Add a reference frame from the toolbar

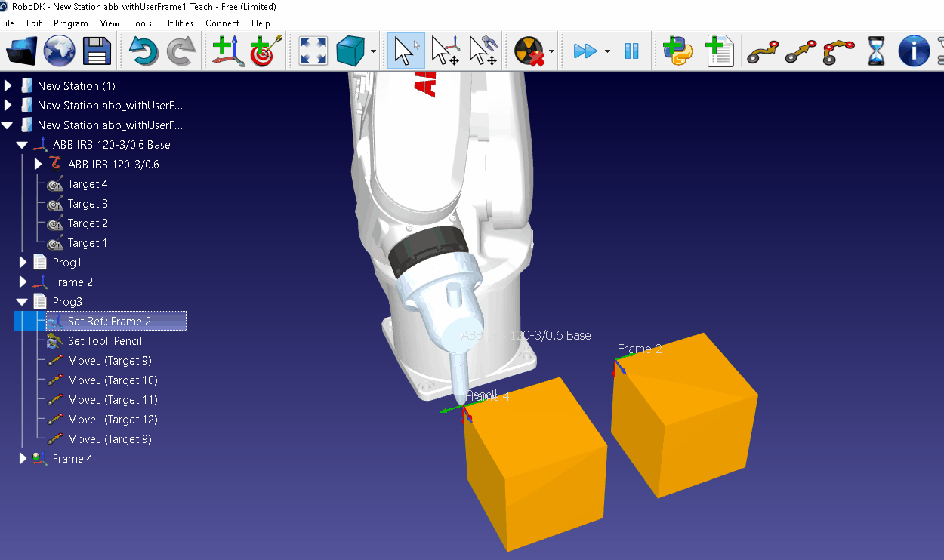click(228, 51)
